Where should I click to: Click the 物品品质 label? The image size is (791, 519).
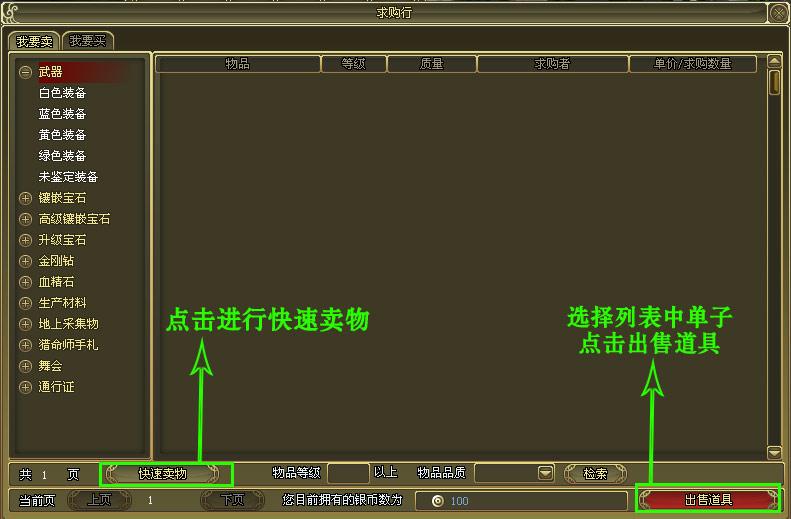(441, 473)
